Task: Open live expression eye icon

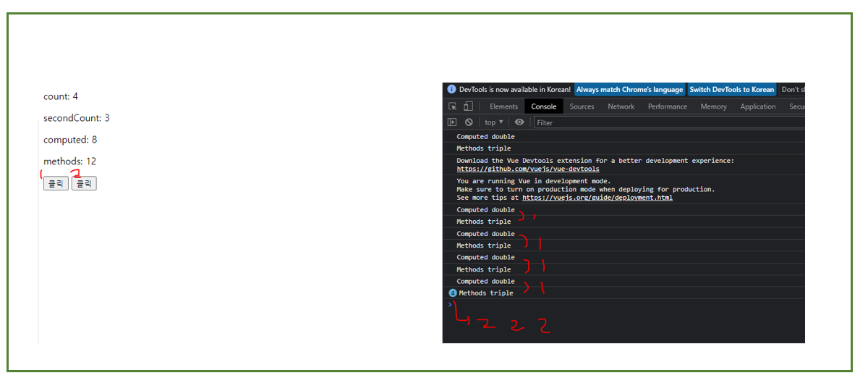Action: click(x=519, y=122)
